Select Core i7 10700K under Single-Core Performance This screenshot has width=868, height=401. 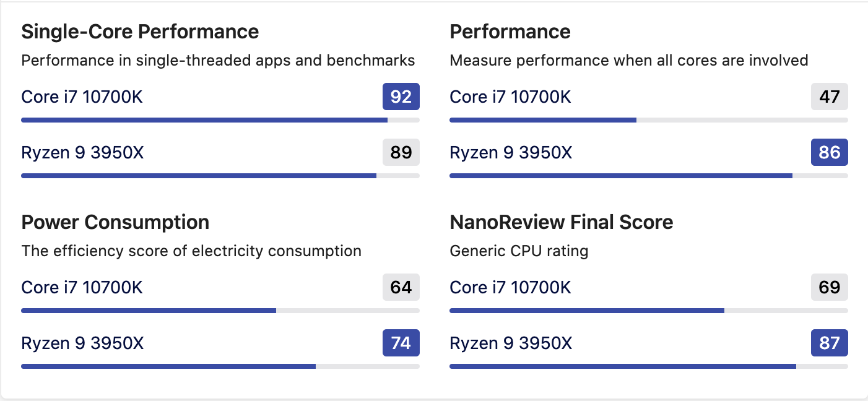pos(82,97)
